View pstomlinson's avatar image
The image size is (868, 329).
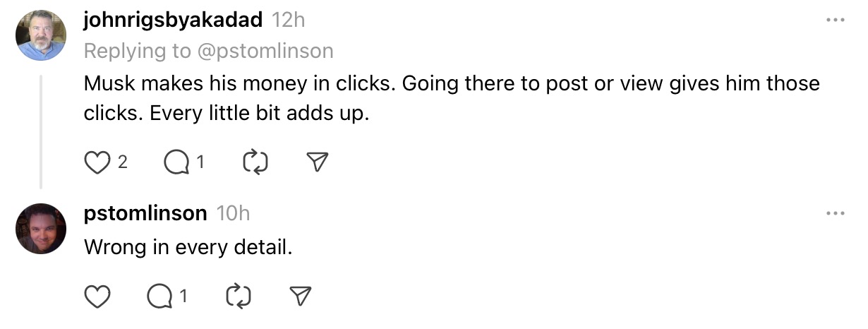coord(41,229)
